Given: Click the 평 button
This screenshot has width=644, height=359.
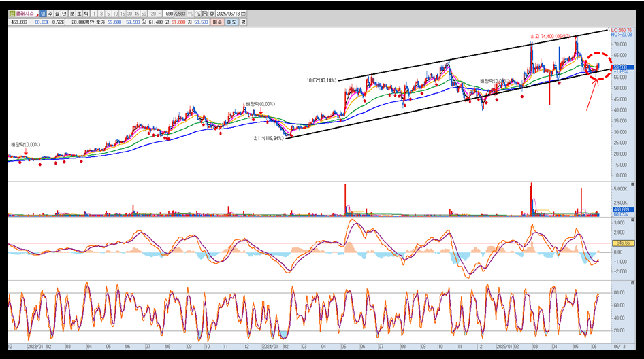Looking at the screenshot, I should point(243,22).
